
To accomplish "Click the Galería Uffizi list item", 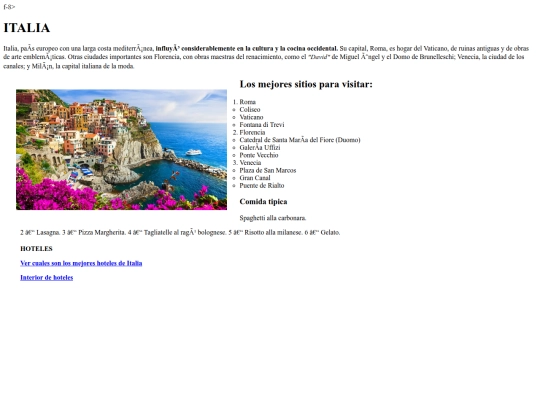I will coord(260,147).
